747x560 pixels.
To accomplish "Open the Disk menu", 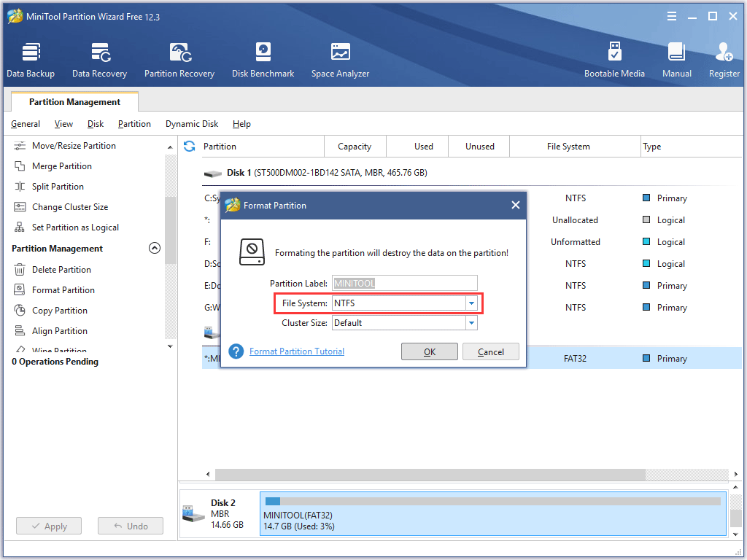I will point(96,124).
